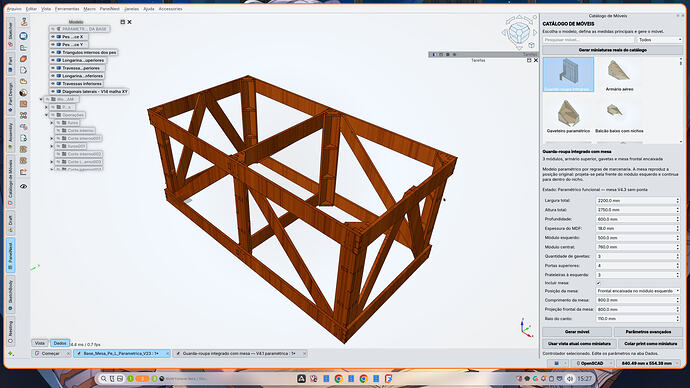Screen dimensions: 690x388
Task: Click Usar vista atual como miniatura
Action: click(x=579, y=344)
